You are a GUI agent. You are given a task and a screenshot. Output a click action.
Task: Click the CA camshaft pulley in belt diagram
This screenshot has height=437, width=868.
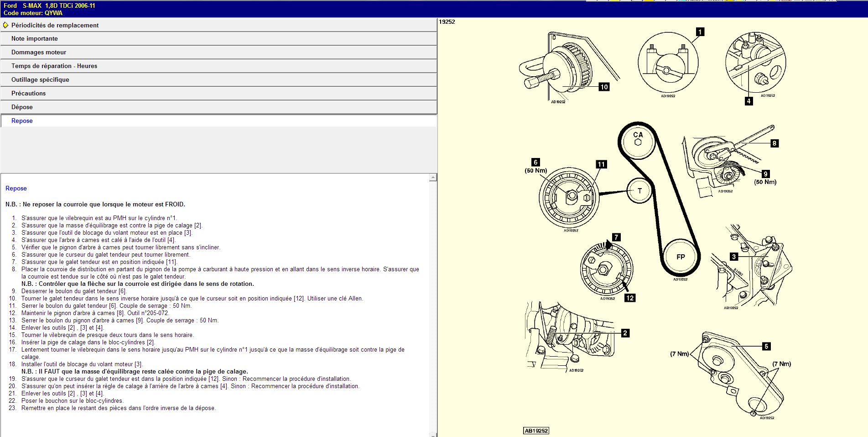(638, 139)
